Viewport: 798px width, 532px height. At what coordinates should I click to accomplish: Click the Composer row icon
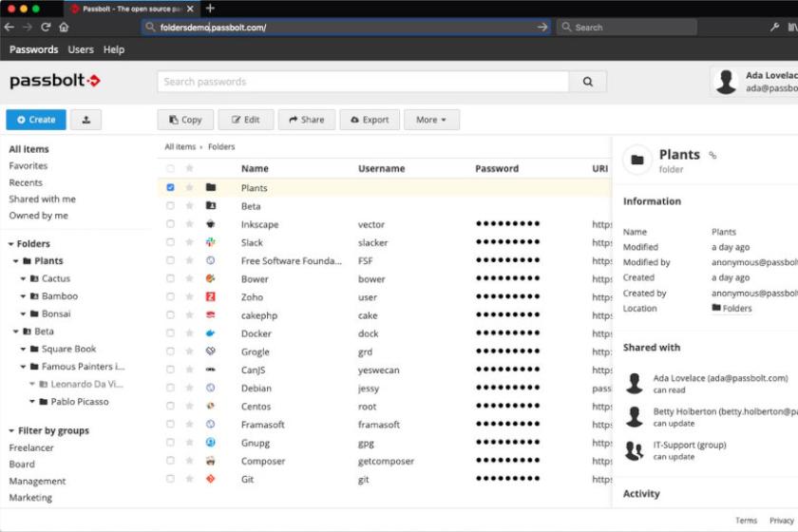point(211,461)
